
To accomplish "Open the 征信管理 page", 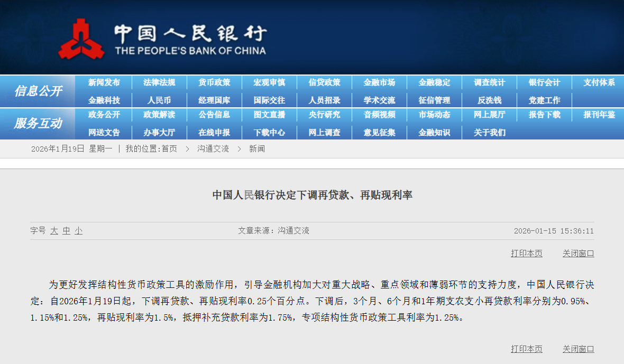I will coord(434,100).
